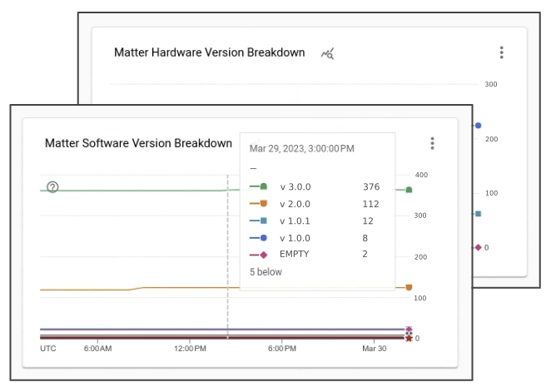The width and height of the screenshot is (551, 392).
Task: Open metrics explorer icon beside Hardware Version title
Action: 328,53
